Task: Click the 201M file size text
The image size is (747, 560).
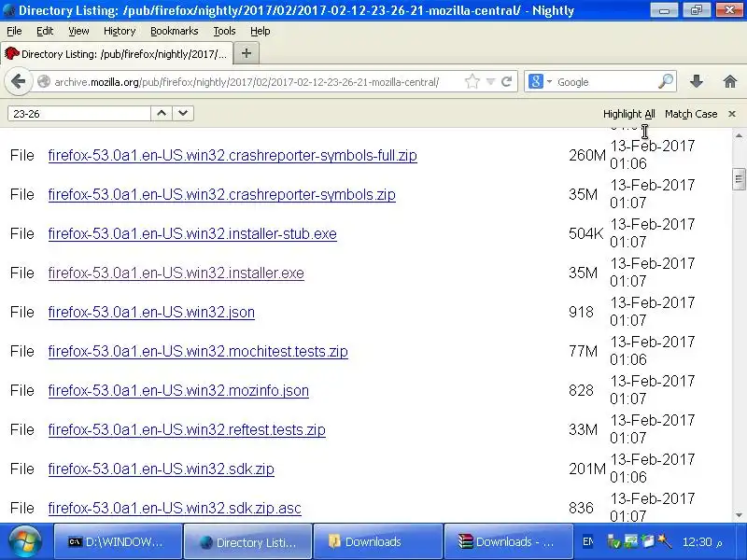Action: point(587,469)
